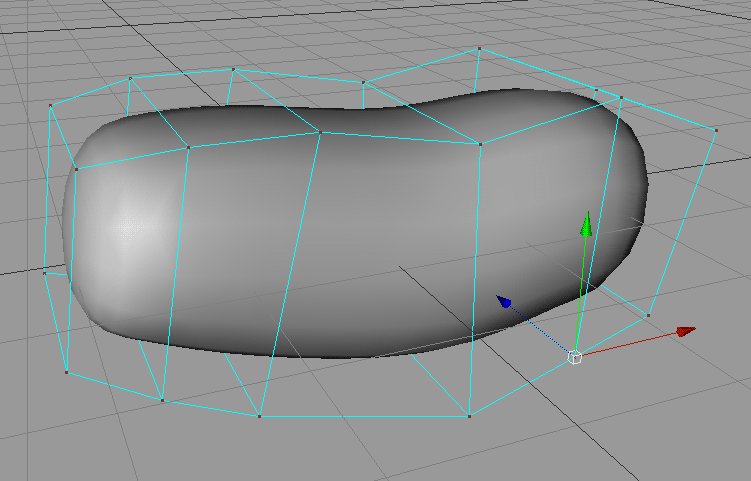The image size is (751, 481).
Task: Select the bottom-right cage vertex on lower edge
Action: click(469, 416)
